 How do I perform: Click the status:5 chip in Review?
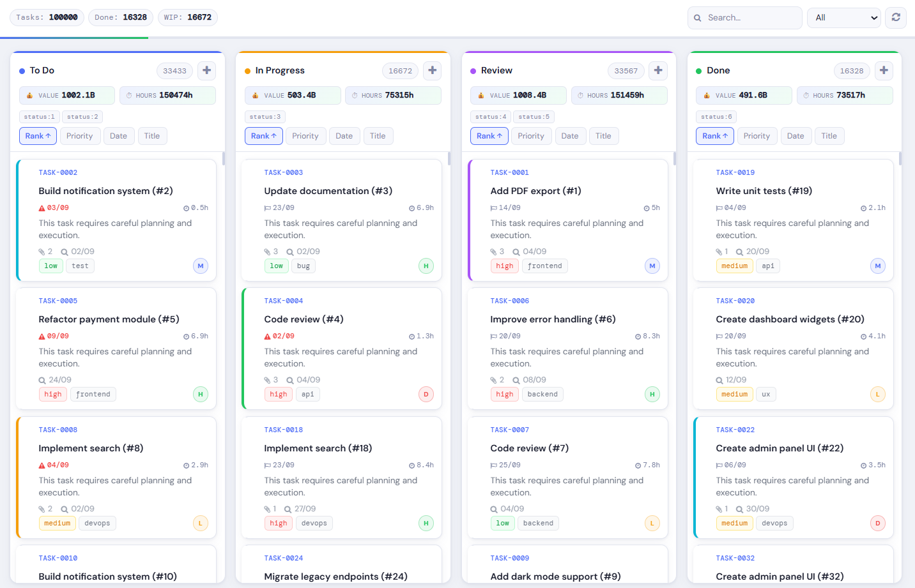[534, 117]
